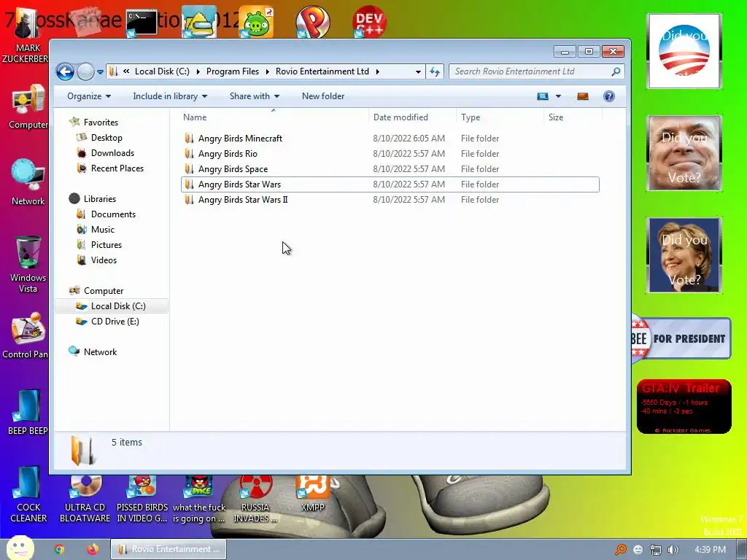Image resolution: width=747 pixels, height=560 pixels.
Task: Open the Organize menu
Action: pos(89,96)
